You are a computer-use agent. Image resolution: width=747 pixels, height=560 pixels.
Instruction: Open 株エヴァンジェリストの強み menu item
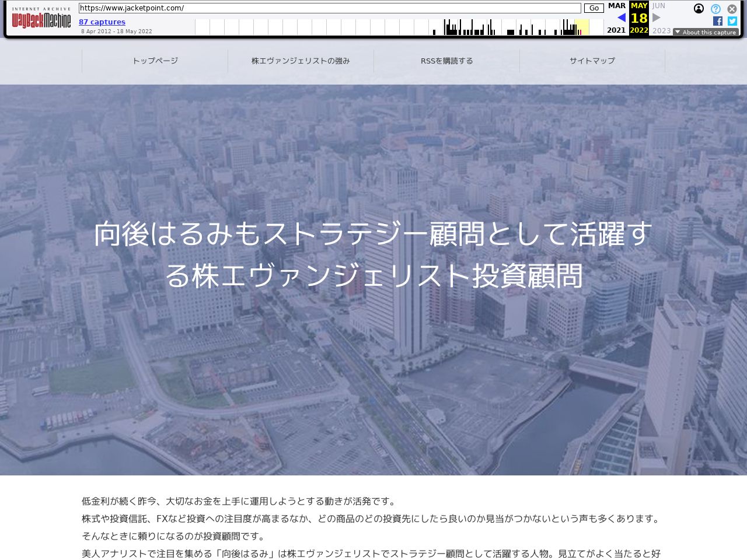(x=301, y=61)
